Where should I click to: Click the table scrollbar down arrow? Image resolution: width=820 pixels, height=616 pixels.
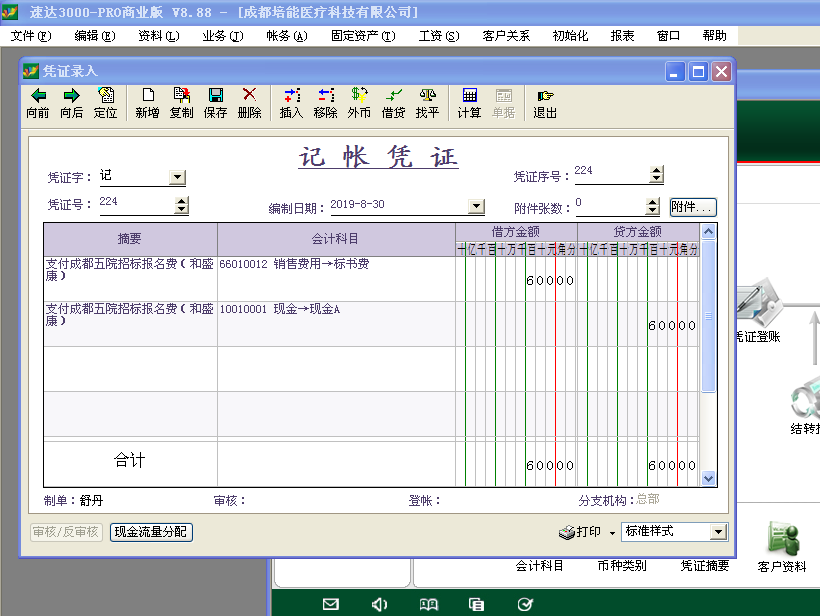[x=708, y=478]
